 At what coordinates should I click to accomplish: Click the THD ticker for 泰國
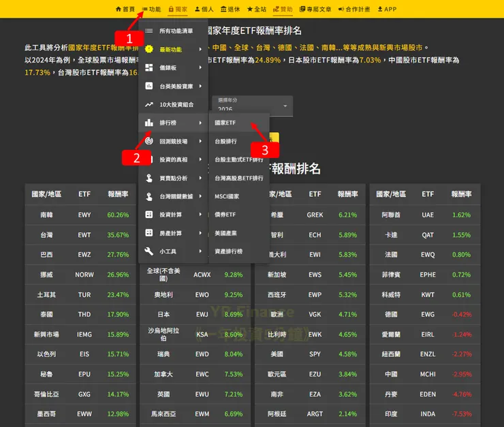click(x=84, y=315)
